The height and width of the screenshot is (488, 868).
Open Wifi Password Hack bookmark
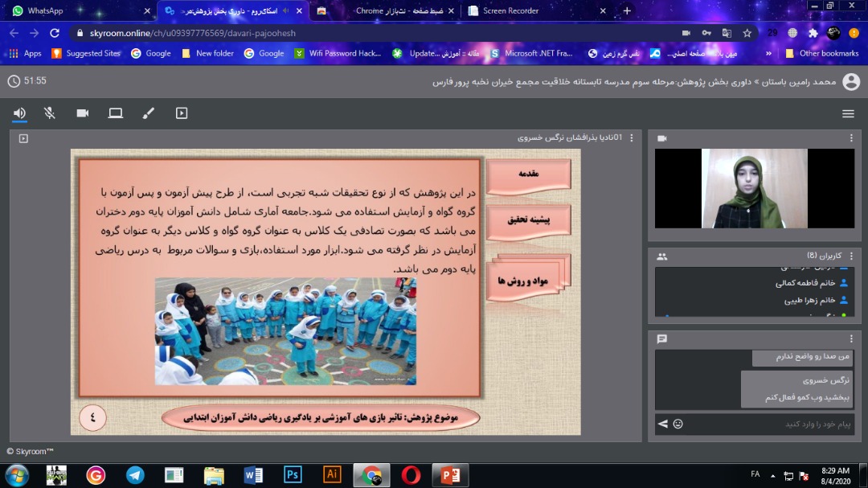click(x=338, y=53)
